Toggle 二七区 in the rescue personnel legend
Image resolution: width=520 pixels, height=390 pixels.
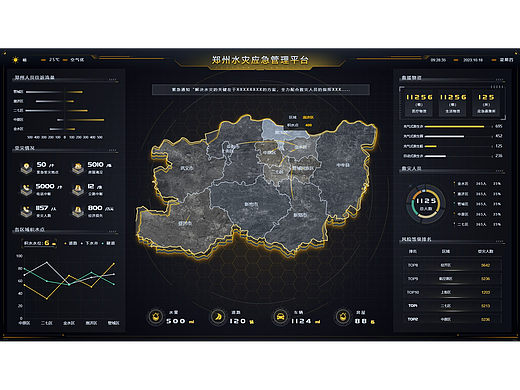point(461,224)
